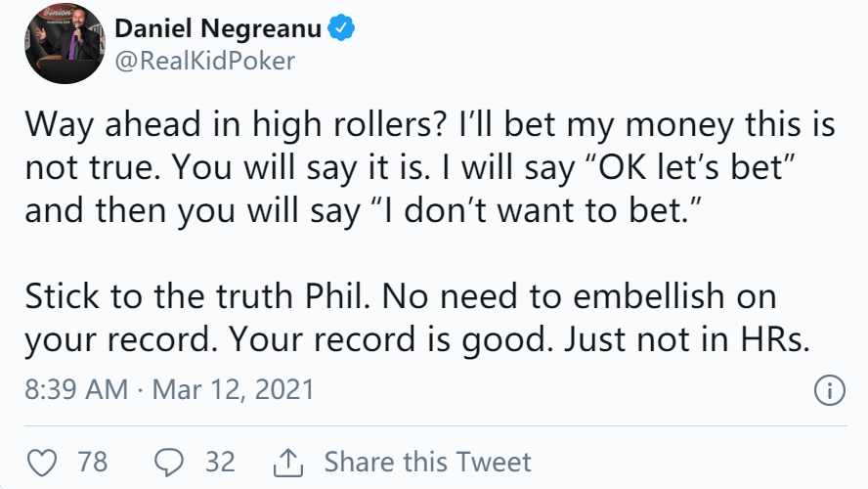Click the Share this Tweet label
This screenshot has width=868, height=489.
pos(427,462)
